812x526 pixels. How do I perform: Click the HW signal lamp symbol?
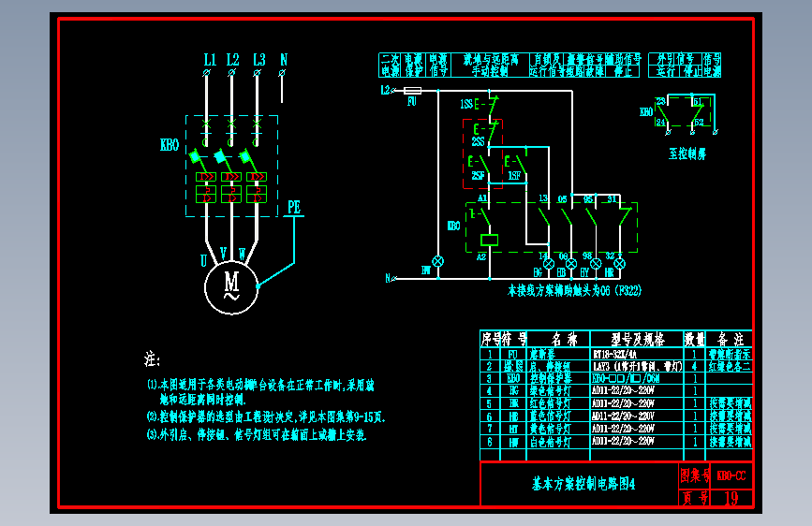[x=438, y=261]
